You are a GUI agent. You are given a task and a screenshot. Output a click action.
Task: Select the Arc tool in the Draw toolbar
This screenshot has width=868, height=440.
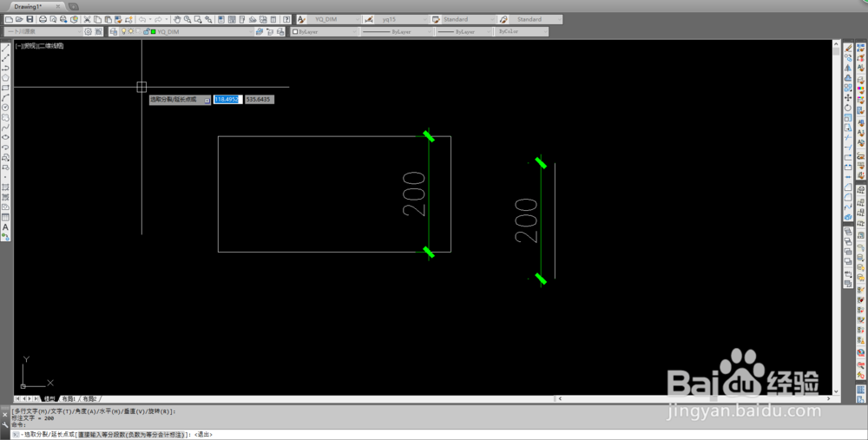pos(5,98)
